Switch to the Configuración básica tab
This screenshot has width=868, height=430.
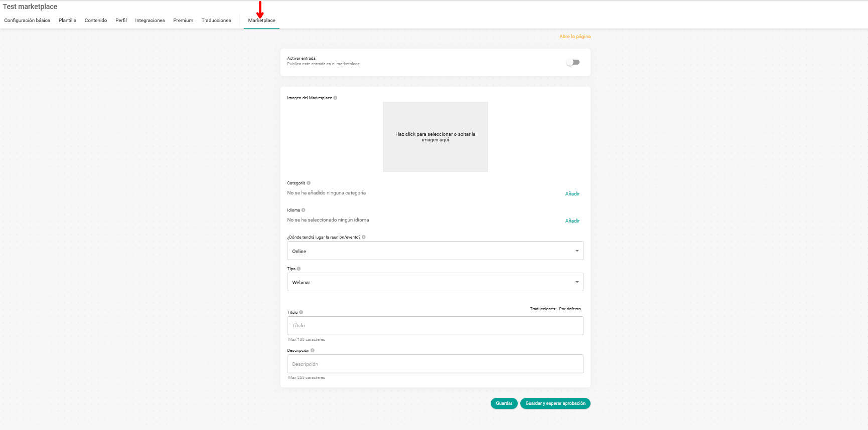[x=27, y=21]
